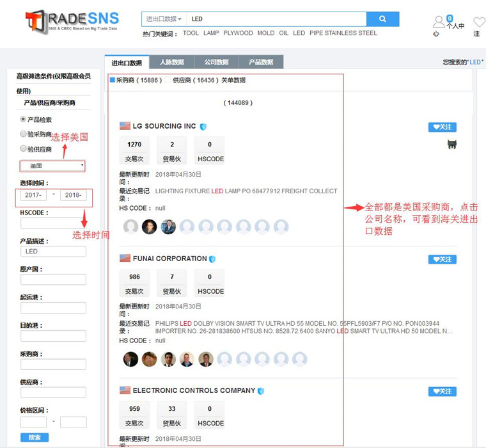The width and height of the screenshot is (486, 448).
Task: Open fourth contact photo under FUNAI CORPORATION
Action: (187, 359)
